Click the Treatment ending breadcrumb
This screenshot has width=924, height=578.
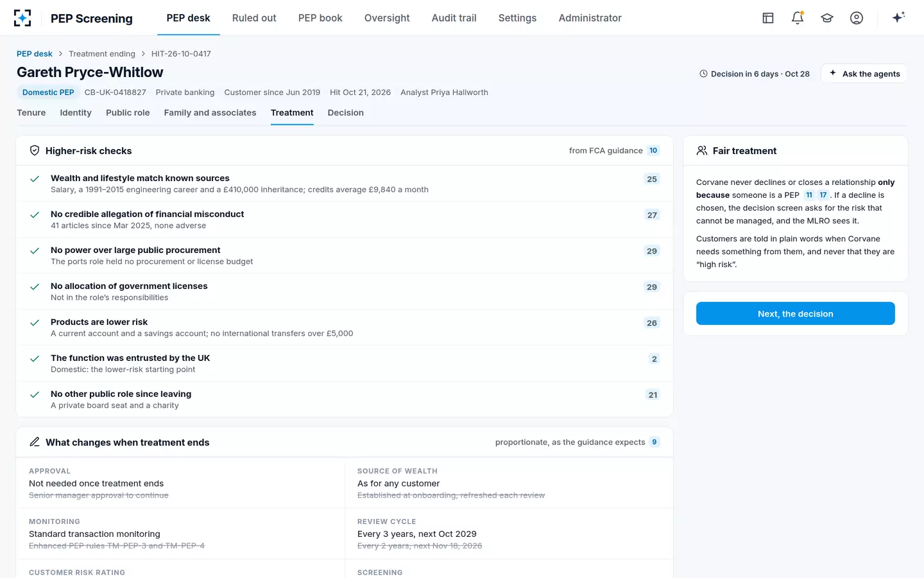click(x=102, y=54)
